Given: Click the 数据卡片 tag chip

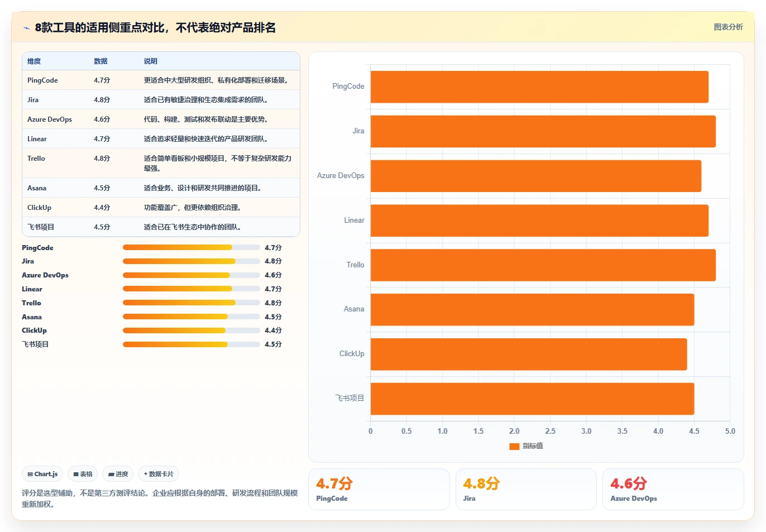Looking at the screenshot, I should [159, 474].
